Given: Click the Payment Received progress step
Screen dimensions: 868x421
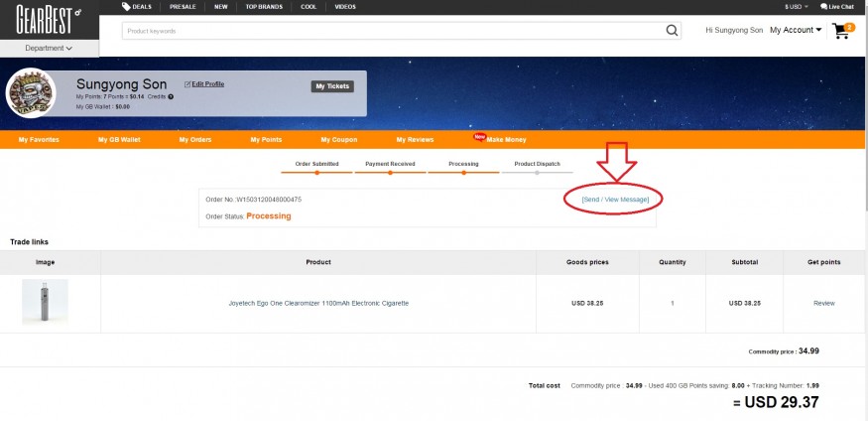Looking at the screenshot, I should [390, 167].
